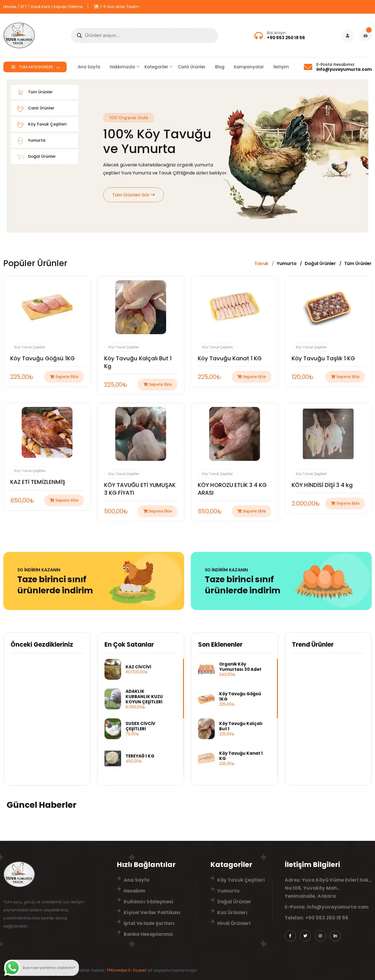Open the Twitter footer icon

click(x=305, y=936)
